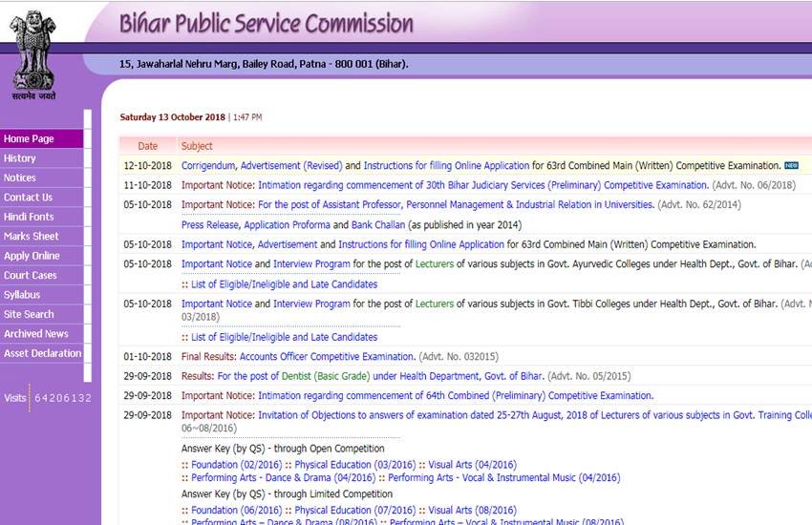Open the Syllabus sidebar item
This screenshot has width=812, height=525.
pos(22,295)
